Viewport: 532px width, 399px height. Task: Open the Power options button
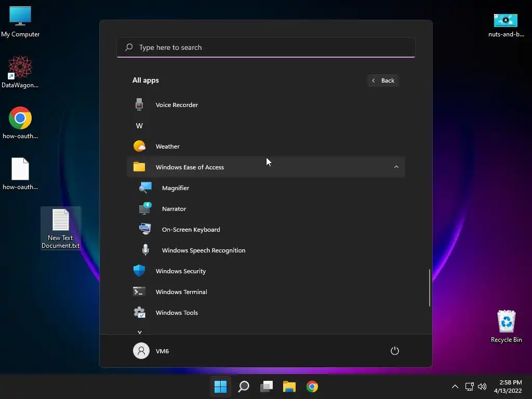coord(395,351)
